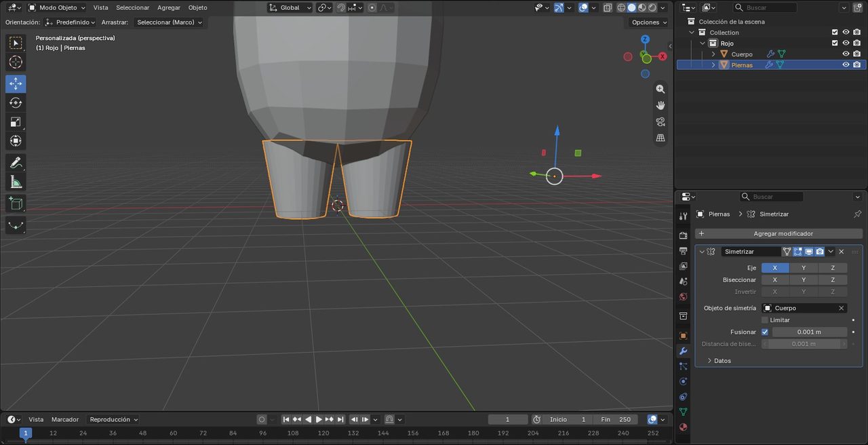Open the Global transform orientation dropdown
This screenshot has width=868, height=445.
(290, 7)
